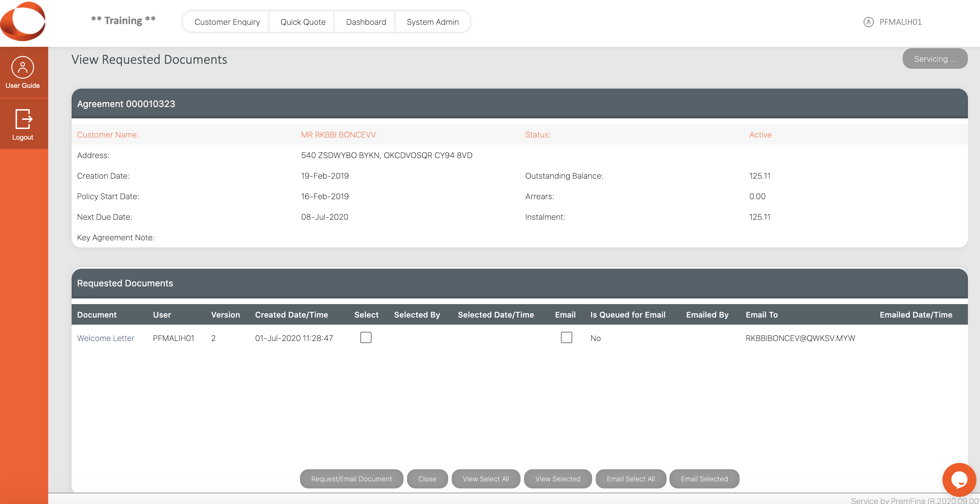Click PFMALIH01 in the User column
The width and height of the screenshot is (980, 504).
pos(173,338)
